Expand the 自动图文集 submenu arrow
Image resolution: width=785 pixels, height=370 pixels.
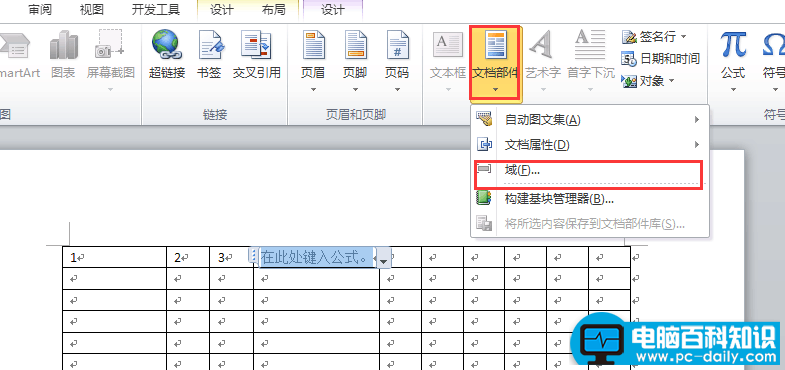coord(697,120)
